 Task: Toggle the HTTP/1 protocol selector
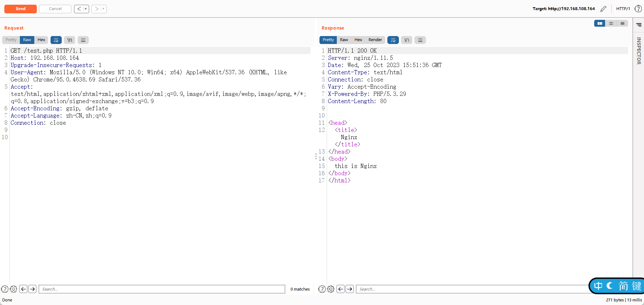click(623, 9)
